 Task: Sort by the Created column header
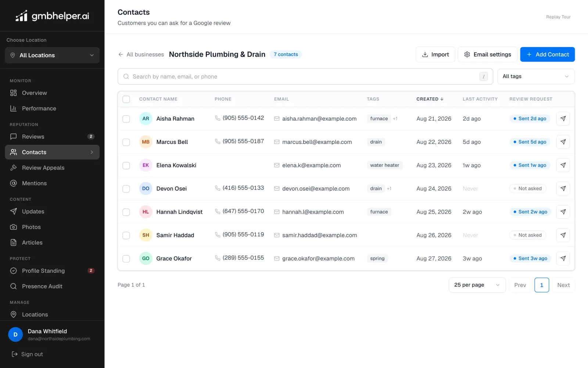click(x=430, y=99)
